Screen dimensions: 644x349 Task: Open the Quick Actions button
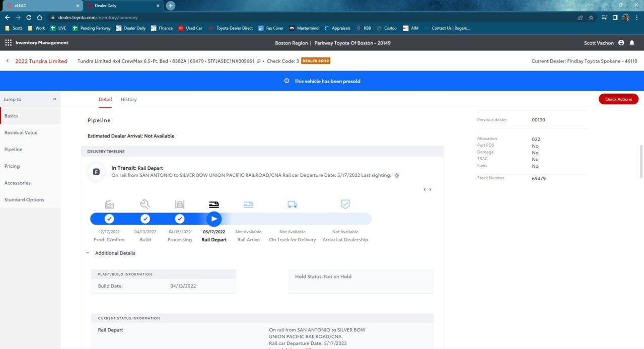point(618,99)
